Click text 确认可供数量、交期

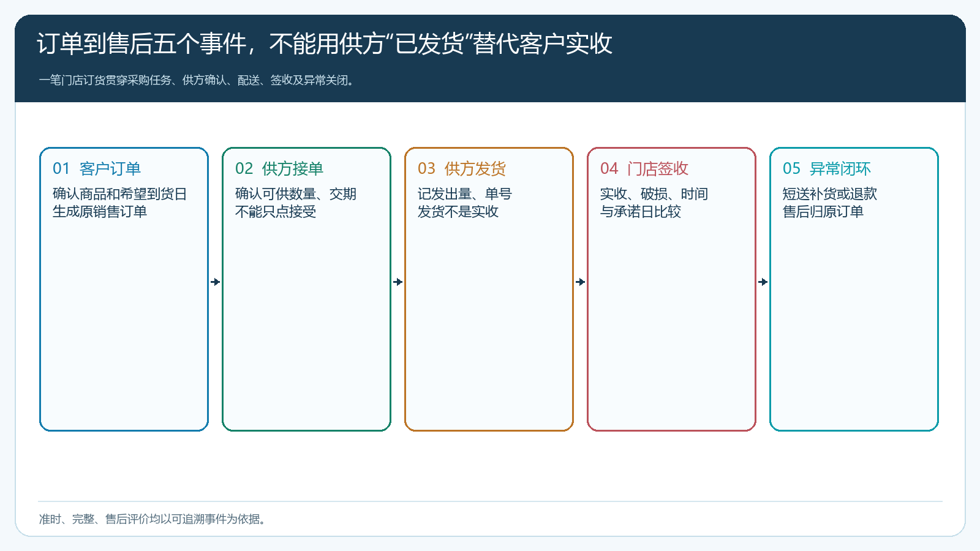point(296,194)
